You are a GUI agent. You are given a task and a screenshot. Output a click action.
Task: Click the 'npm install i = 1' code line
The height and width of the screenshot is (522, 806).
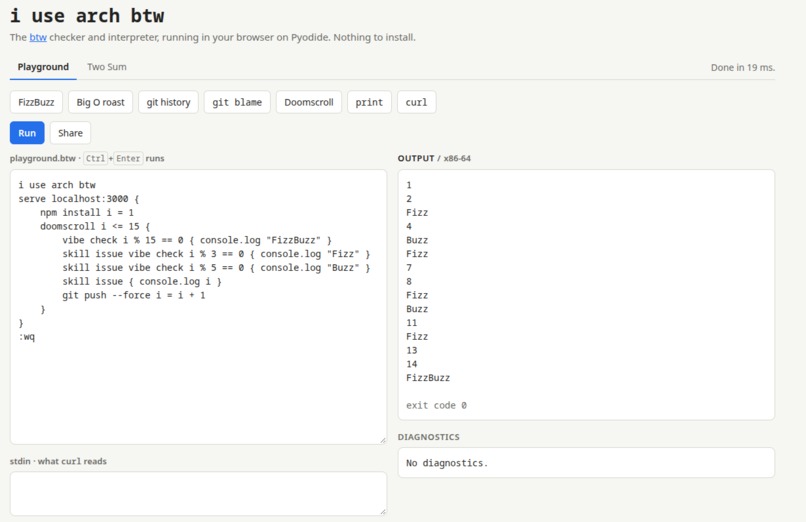click(87, 212)
